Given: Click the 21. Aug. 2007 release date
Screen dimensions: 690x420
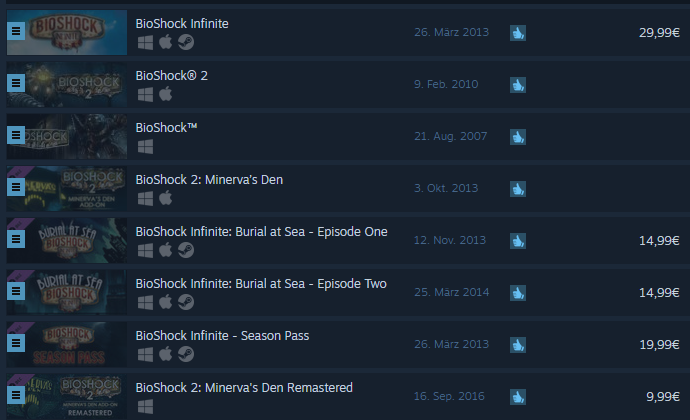Looking at the screenshot, I should tap(451, 136).
